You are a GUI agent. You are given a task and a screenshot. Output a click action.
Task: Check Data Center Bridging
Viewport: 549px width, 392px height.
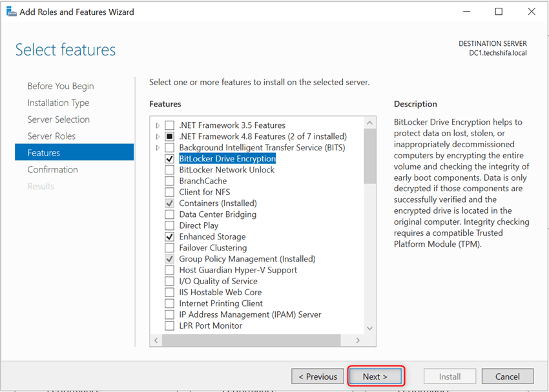169,214
